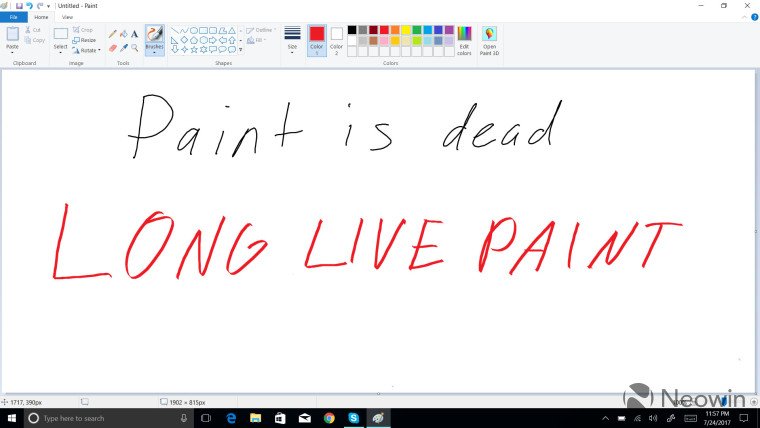Activate the Color 2 button
760x428 pixels.
tap(336, 41)
